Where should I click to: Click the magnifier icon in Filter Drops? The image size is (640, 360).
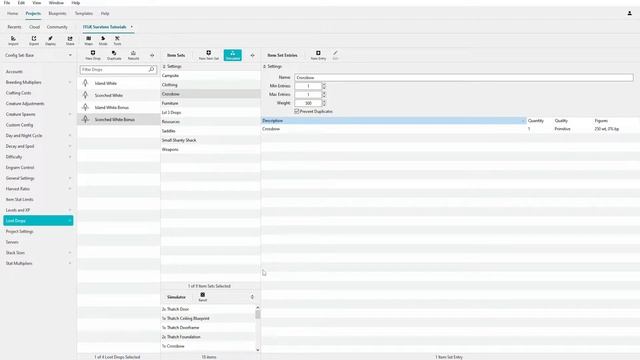point(151,69)
